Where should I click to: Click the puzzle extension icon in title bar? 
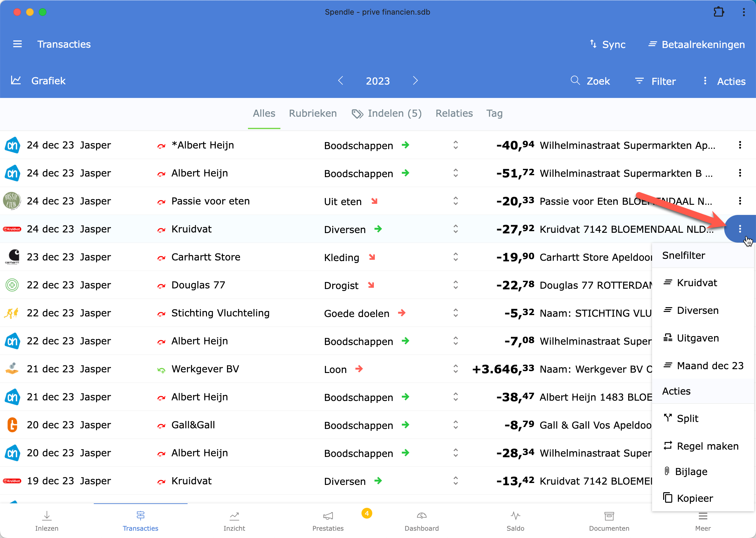click(718, 12)
